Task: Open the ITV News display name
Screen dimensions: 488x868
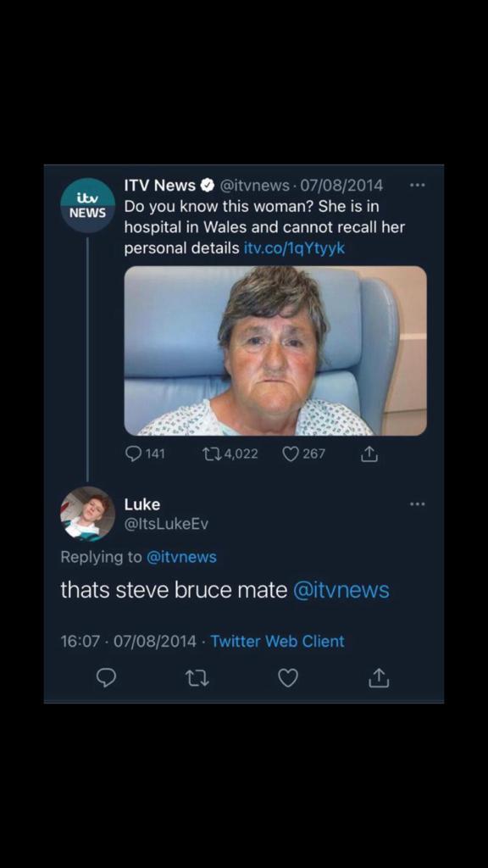Action: click(160, 185)
